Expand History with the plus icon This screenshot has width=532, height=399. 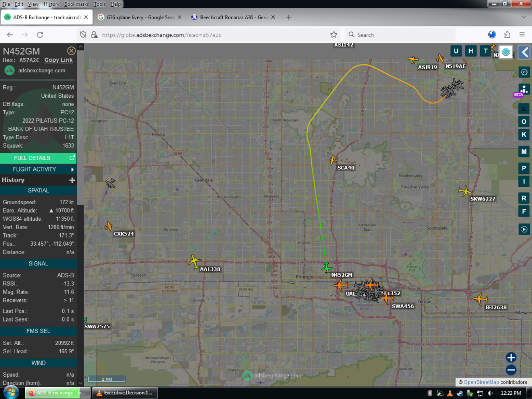point(72,180)
